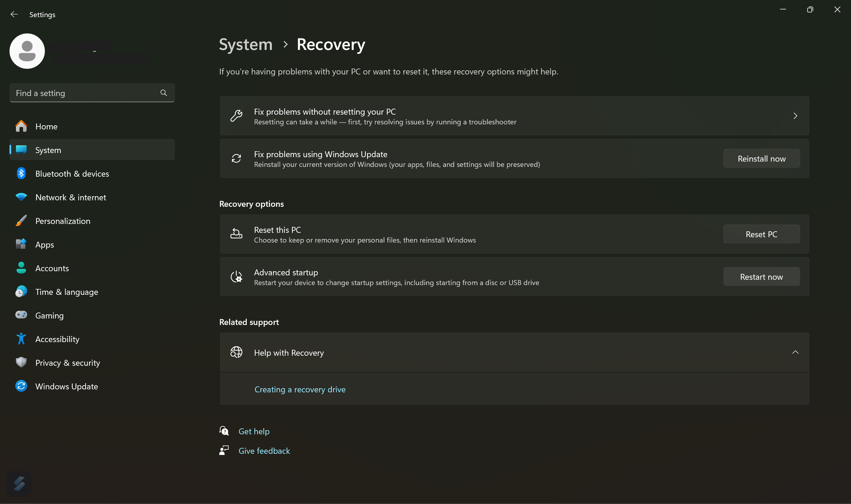Click the Accounts person icon
Screen dimensions: 851x504
pos(21,268)
